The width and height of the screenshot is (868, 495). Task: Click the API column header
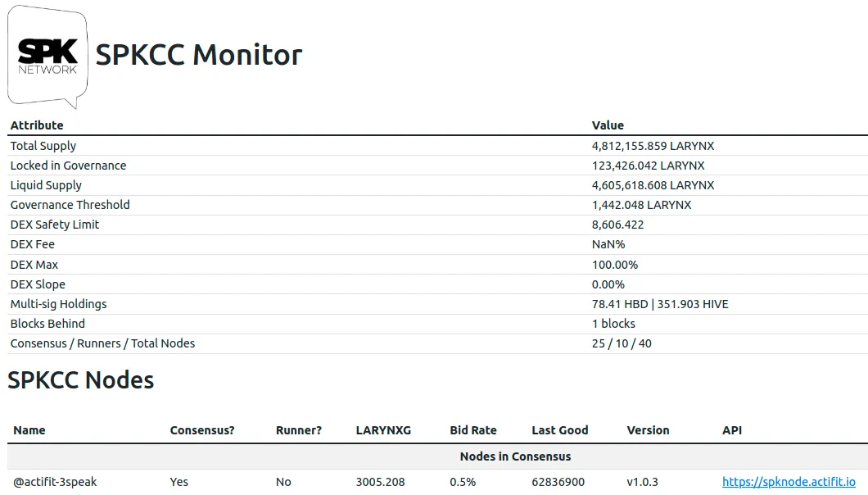pos(732,430)
